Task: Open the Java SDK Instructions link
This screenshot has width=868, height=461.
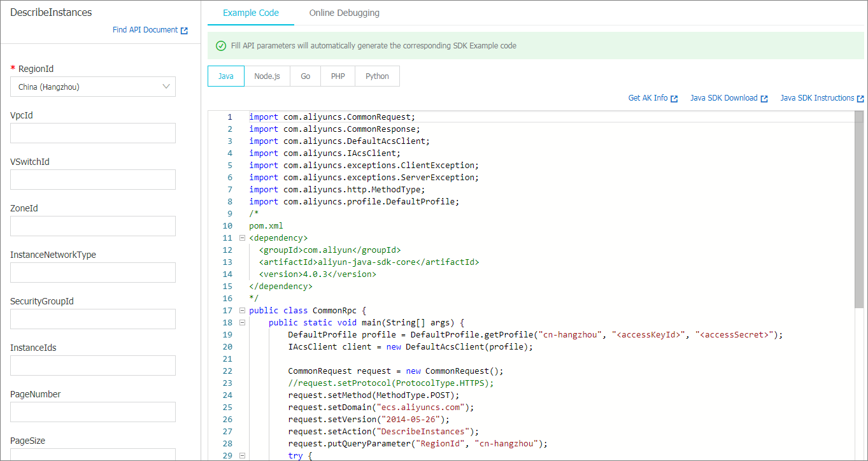Action: point(817,98)
